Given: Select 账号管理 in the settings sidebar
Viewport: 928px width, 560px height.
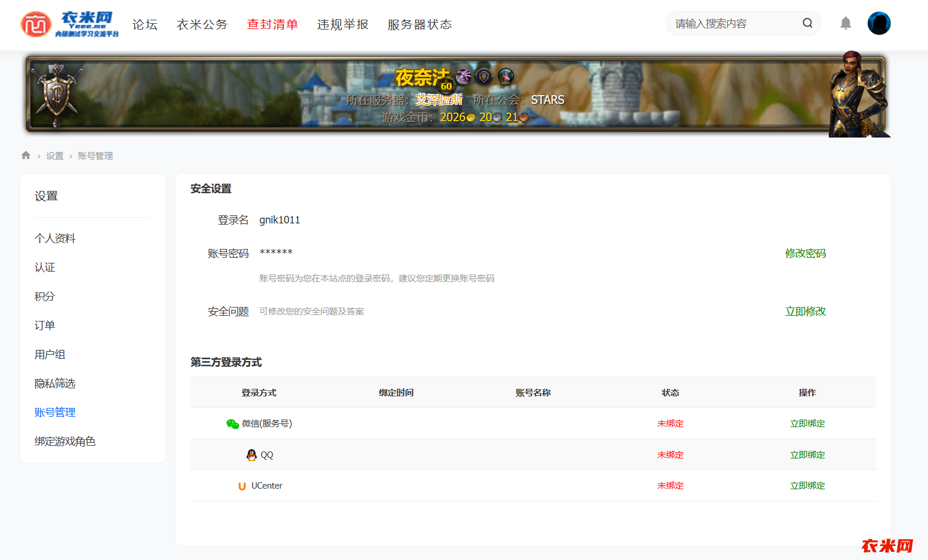Looking at the screenshot, I should coord(55,413).
